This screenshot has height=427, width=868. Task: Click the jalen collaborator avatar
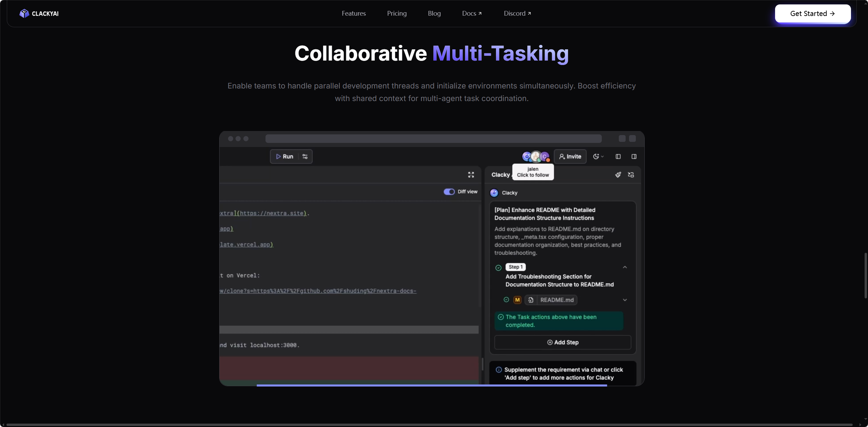coord(536,157)
